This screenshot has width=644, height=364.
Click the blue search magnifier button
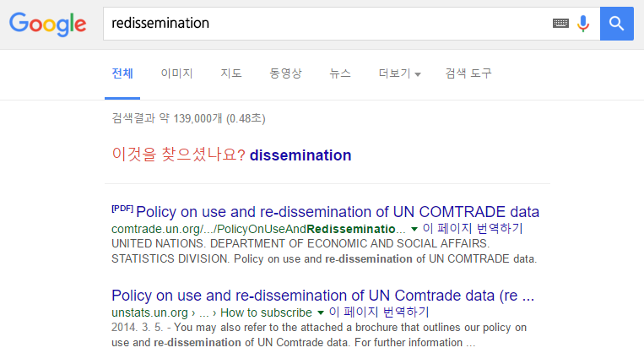click(x=616, y=24)
